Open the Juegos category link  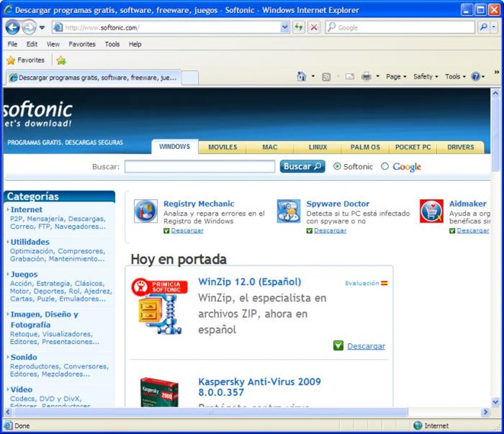(x=24, y=275)
